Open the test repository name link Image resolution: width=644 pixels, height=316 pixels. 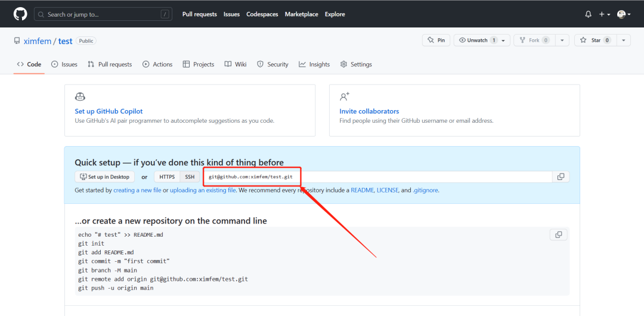point(66,41)
